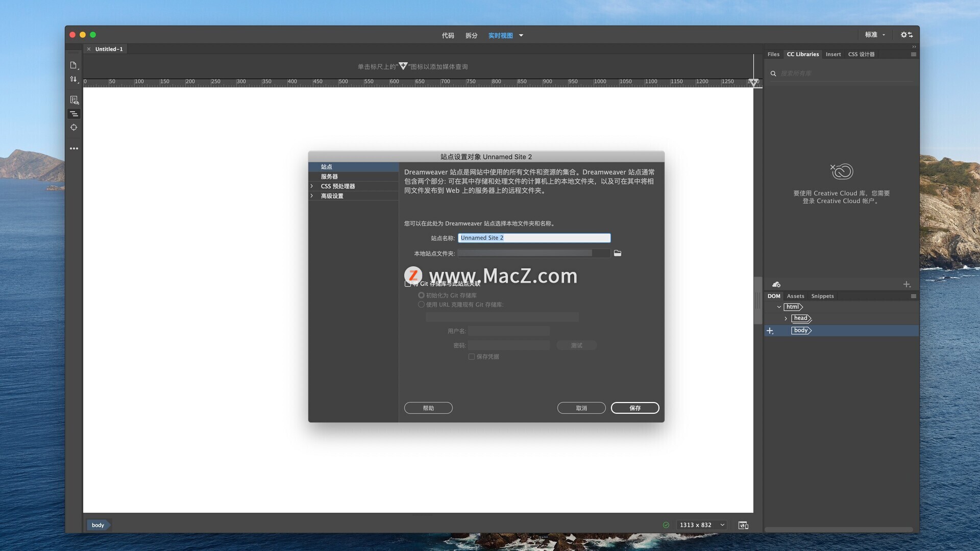This screenshot has width=980, height=551.
Task: Click the Git username field
Action: (509, 331)
